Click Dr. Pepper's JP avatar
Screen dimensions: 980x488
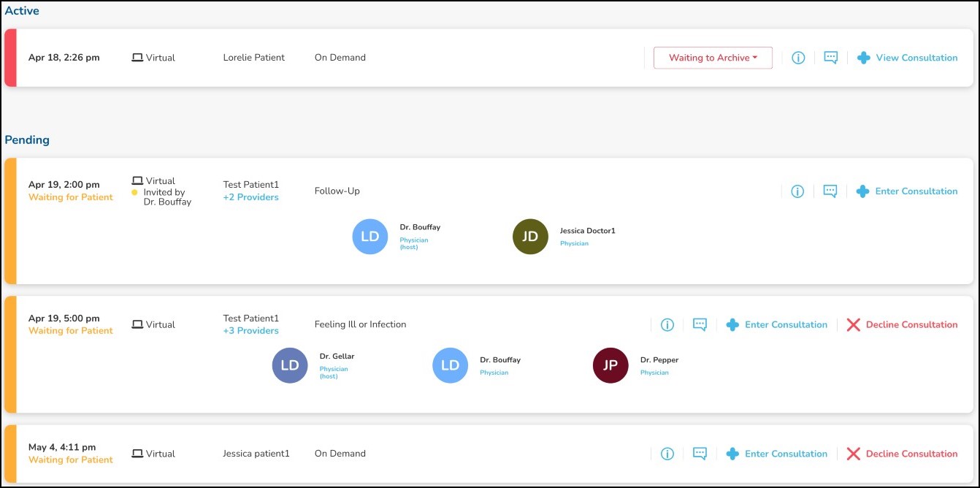610,366
